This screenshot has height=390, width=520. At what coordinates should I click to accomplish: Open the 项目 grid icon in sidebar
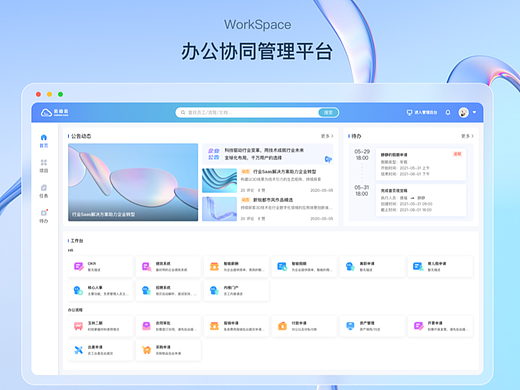[x=44, y=162]
